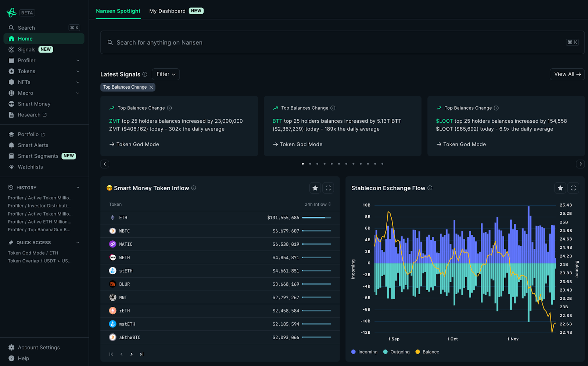Click info icon on ZMT signal card
Viewport: 588px width, 366px height.
tap(169, 108)
